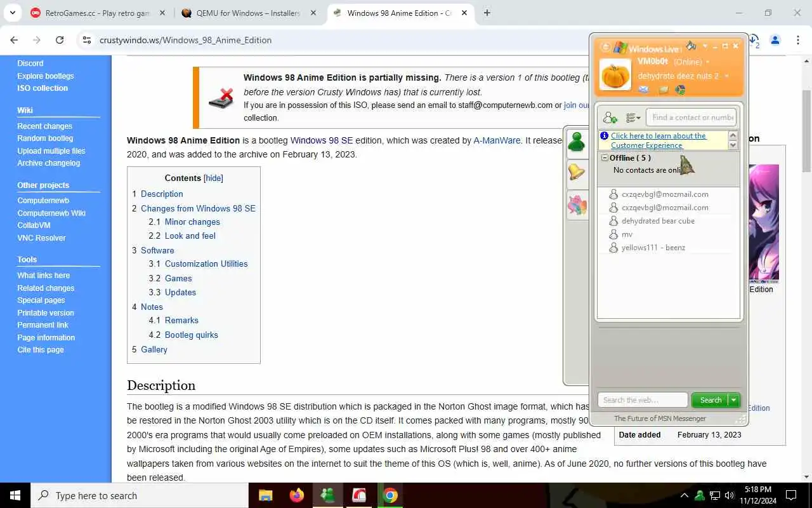Switch to the QEMU for Windows tab
This screenshot has height=508, width=812.
point(248,13)
